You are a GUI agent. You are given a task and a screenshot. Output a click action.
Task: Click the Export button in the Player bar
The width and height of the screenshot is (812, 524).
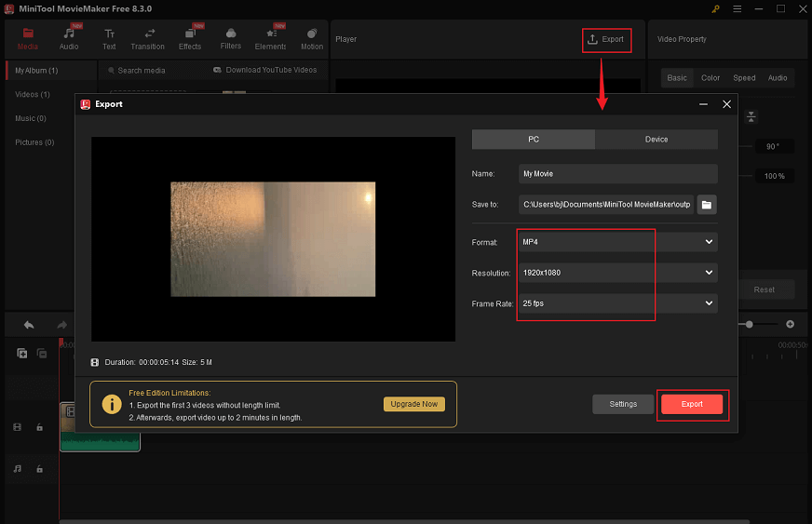point(606,40)
